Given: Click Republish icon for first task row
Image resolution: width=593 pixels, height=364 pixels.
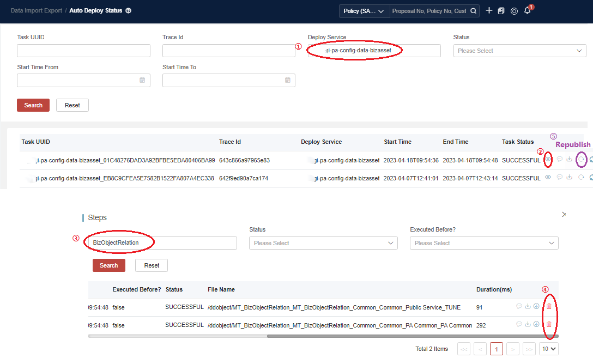Looking at the screenshot, I should 581,160.
